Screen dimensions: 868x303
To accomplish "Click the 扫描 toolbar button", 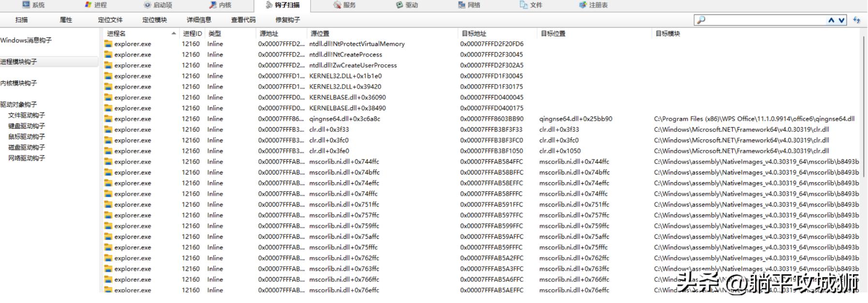I will pyautogui.click(x=21, y=20).
